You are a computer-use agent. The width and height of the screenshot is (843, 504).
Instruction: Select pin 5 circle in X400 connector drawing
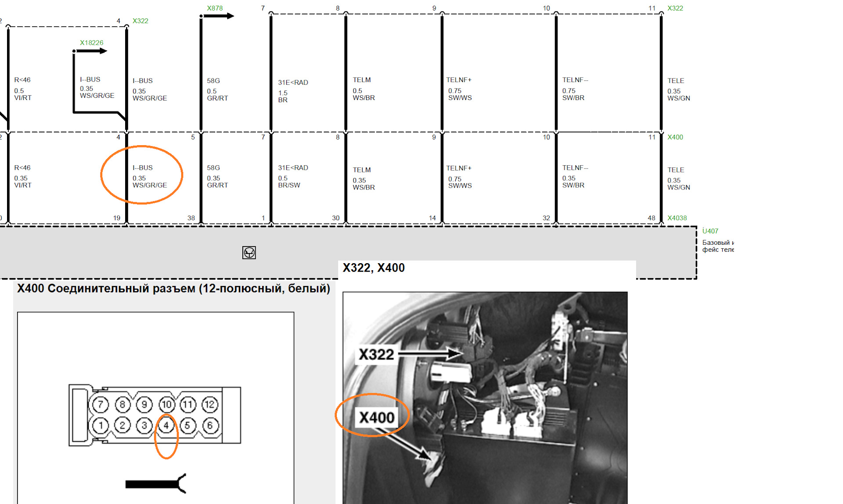click(188, 425)
